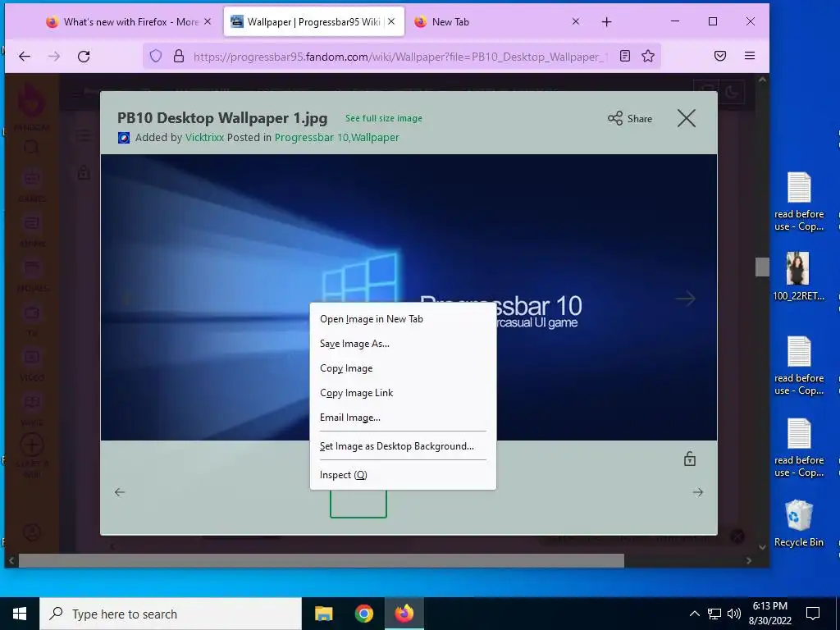This screenshot has height=630, width=840.
Task: Open the Save to Pocket icon
Action: pyautogui.click(x=720, y=57)
